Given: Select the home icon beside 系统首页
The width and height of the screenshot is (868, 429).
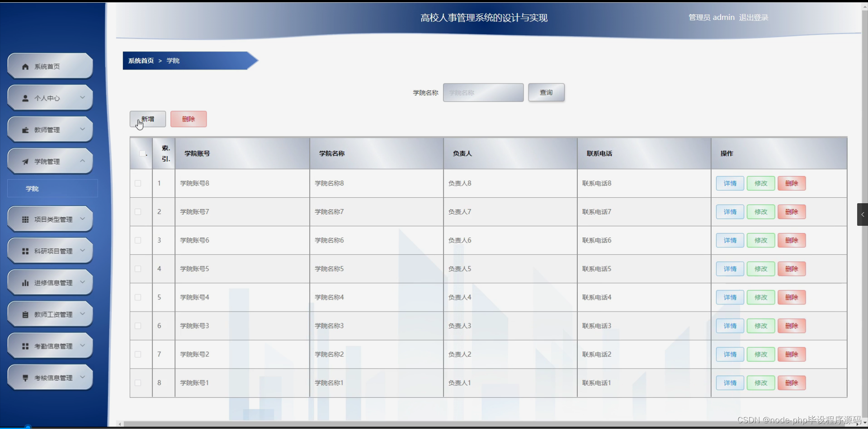Looking at the screenshot, I should click(x=25, y=66).
